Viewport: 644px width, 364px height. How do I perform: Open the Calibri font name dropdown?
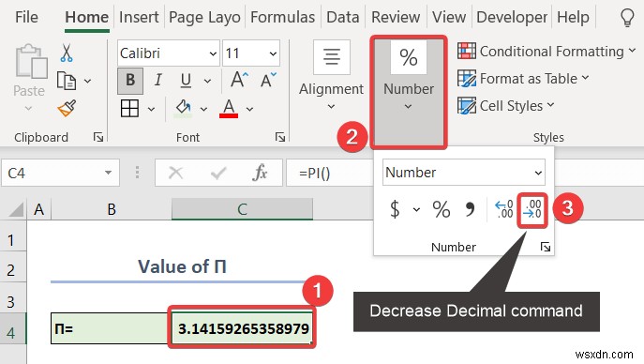(213, 53)
